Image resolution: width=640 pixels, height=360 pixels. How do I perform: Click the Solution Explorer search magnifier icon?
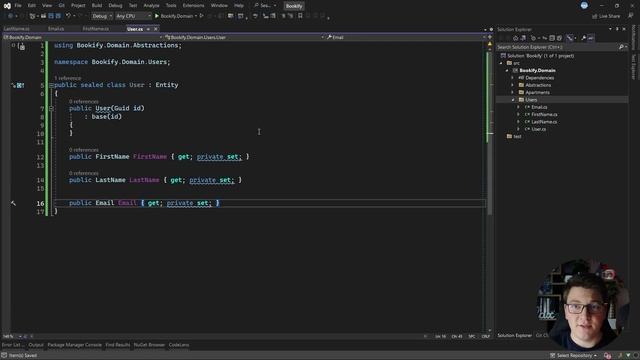pos(621,47)
